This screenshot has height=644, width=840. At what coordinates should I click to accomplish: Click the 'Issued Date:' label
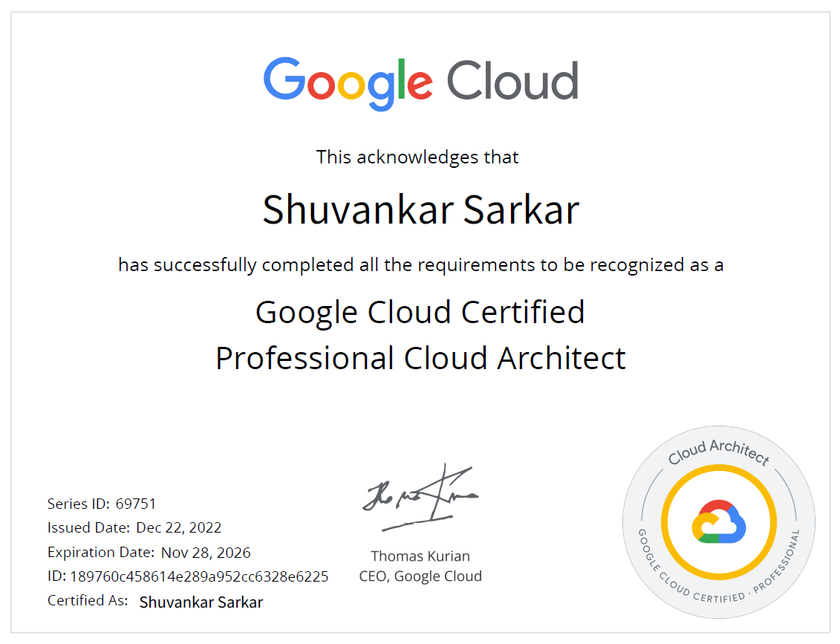point(88,527)
